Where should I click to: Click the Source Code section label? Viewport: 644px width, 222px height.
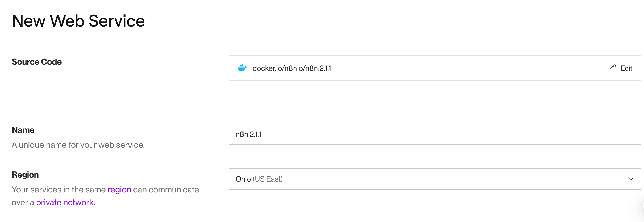tap(37, 62)
